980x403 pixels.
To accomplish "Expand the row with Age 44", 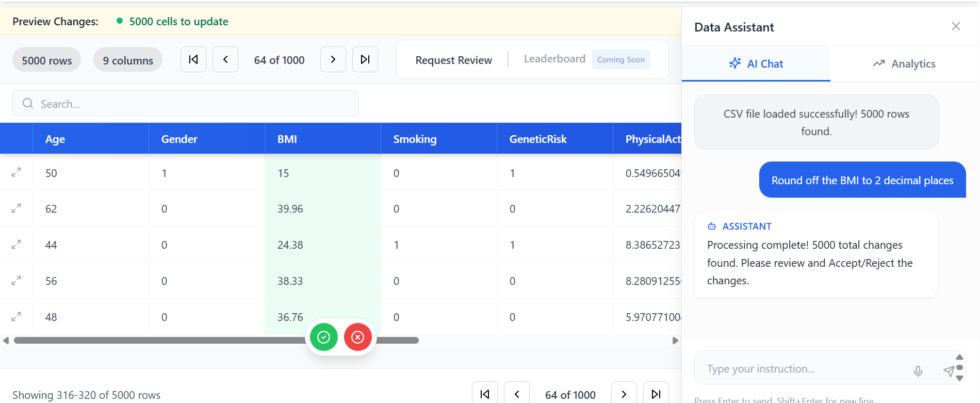I will (x=17, y=245).
